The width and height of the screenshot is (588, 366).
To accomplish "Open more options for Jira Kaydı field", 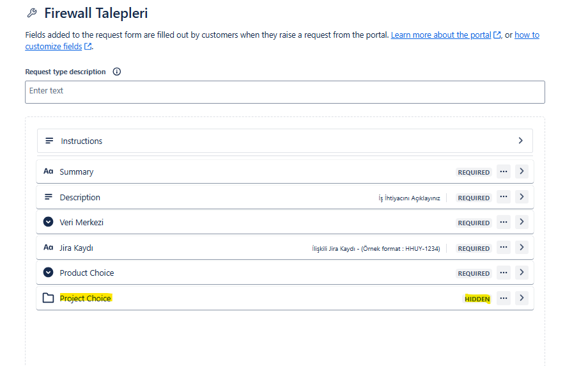I will (503, 247).
